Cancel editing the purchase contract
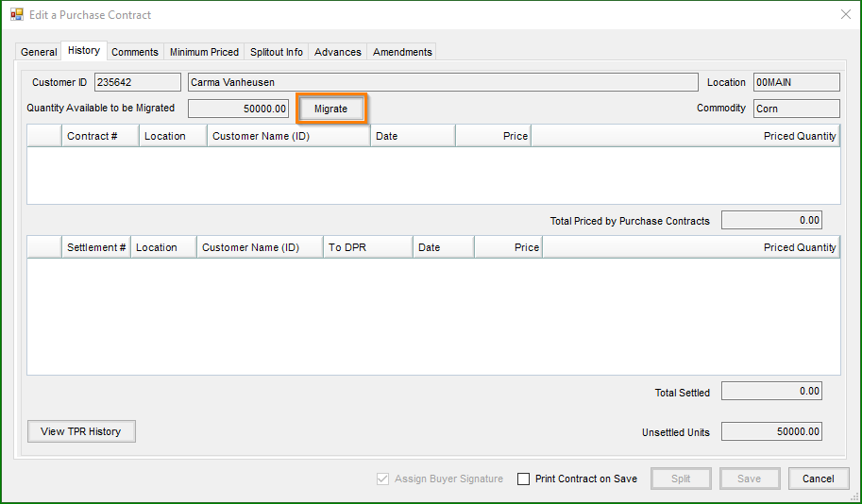The width and height of the screenshot is (862, 504). 818,479
